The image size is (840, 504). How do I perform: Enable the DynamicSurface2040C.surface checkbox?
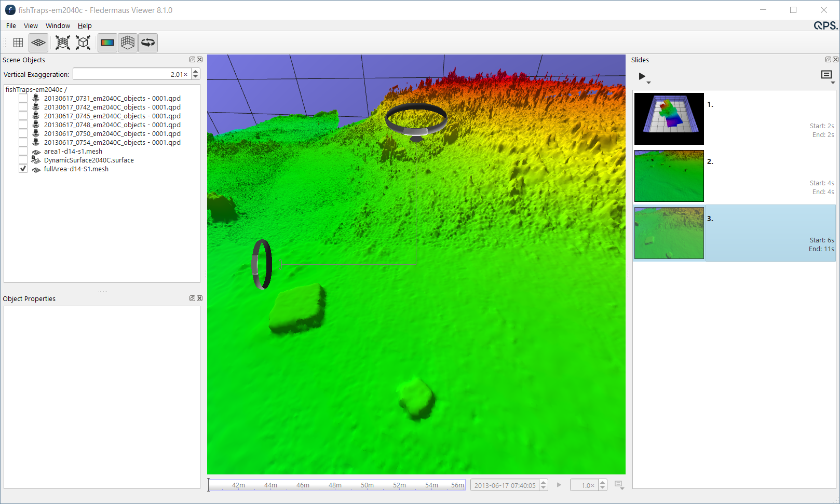[23, 160]
